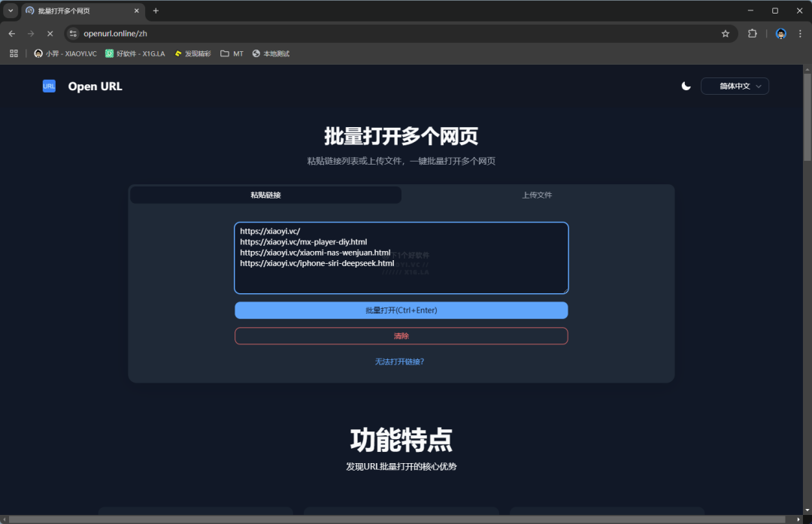
Task: Expand the MT bookmarks folder
Action: tap(232, 53)
